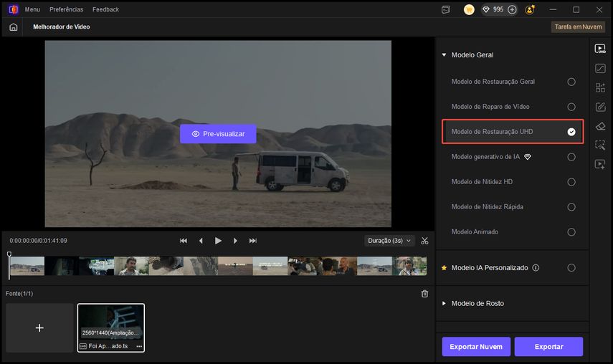Click the scissors trim icon
The height and width of the screenshot is (364, 613).
pos(425,241)
